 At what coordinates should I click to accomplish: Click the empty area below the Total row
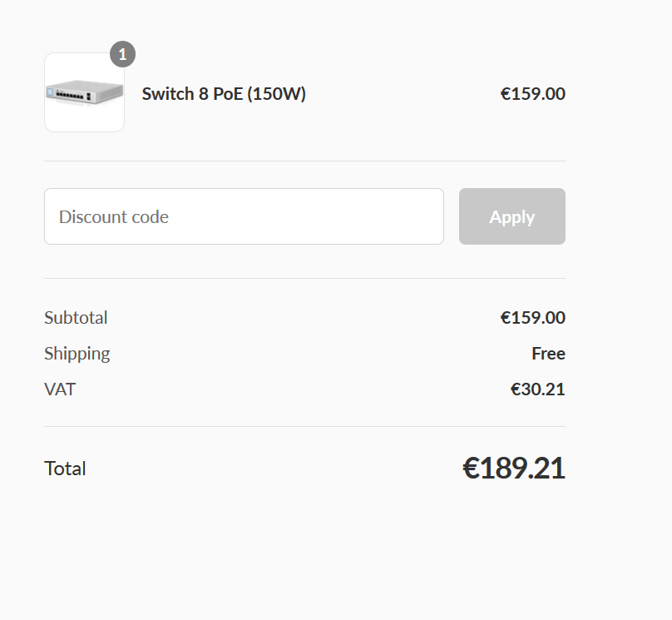pyautogui.click(x=304, y=549)
